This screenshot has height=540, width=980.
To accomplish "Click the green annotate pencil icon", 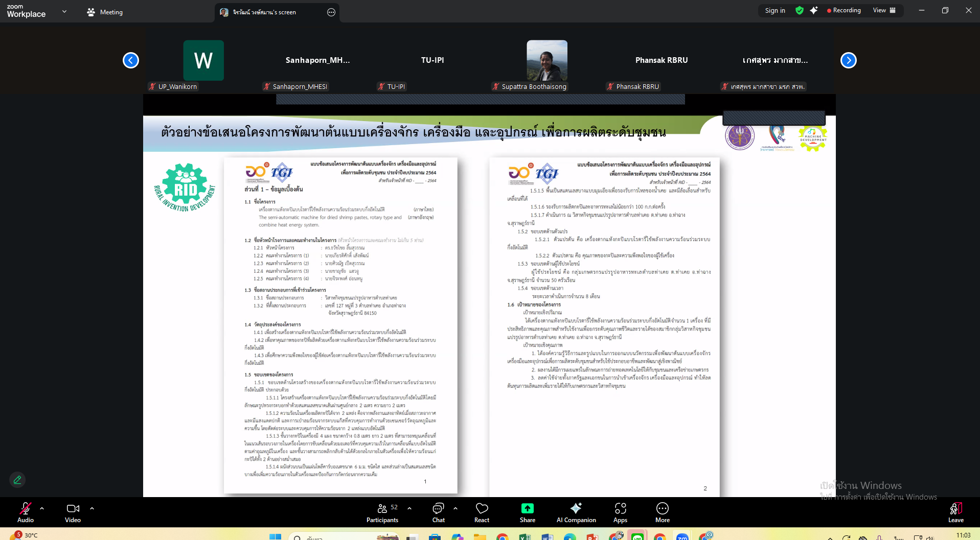I will (x=17, y=480).
